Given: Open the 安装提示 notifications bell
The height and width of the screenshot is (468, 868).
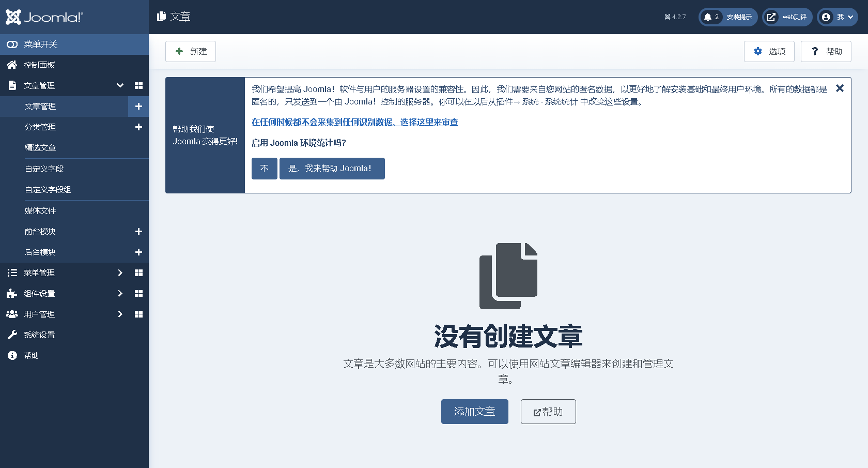Looking at the screenshot, I should (x=728, y=17).
